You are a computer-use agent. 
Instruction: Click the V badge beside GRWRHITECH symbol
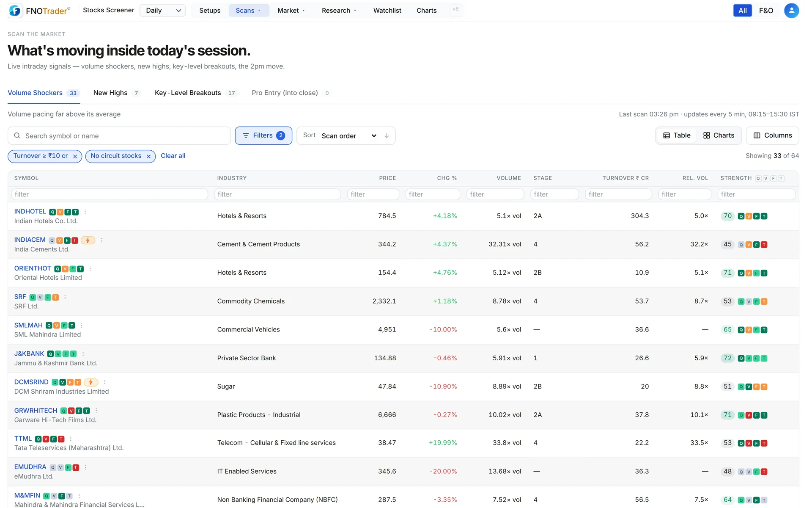coord(71,411)
